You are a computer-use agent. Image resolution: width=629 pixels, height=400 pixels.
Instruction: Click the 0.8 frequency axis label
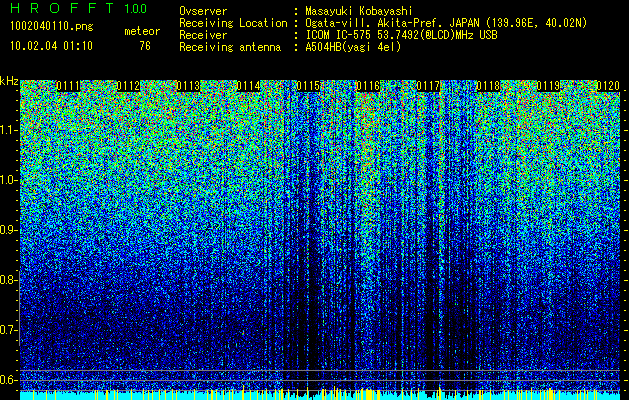[x=9, y=280]
